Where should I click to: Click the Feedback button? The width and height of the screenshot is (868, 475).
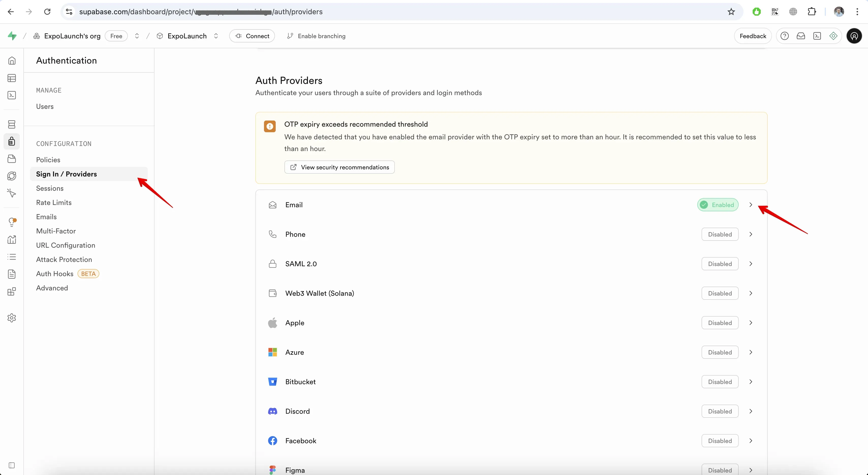(753, 36)
